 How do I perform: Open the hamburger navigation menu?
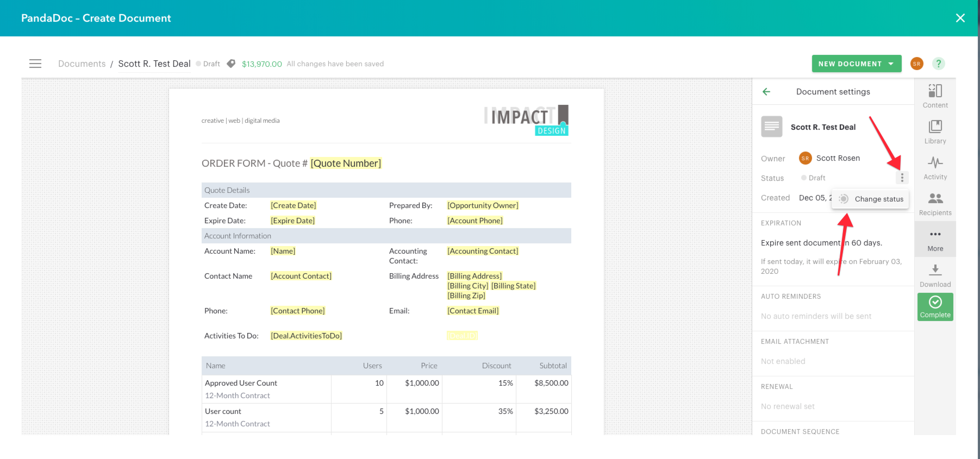point(35,64)
